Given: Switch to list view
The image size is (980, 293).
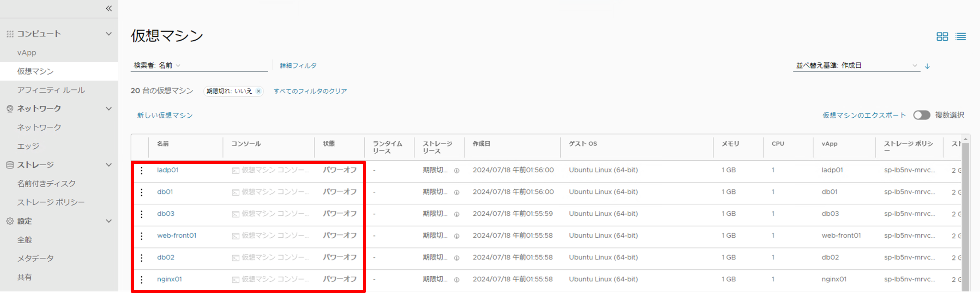Looking at the screenshot, I should coord(961,37).
